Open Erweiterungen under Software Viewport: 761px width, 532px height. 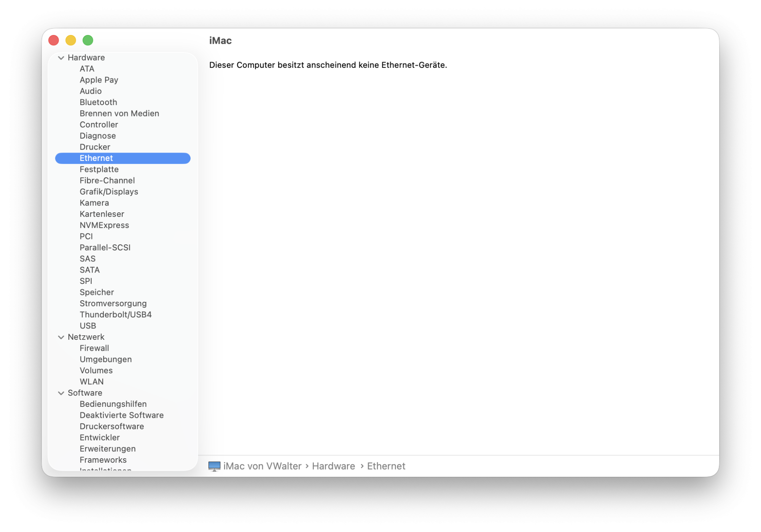click(107, 449)
